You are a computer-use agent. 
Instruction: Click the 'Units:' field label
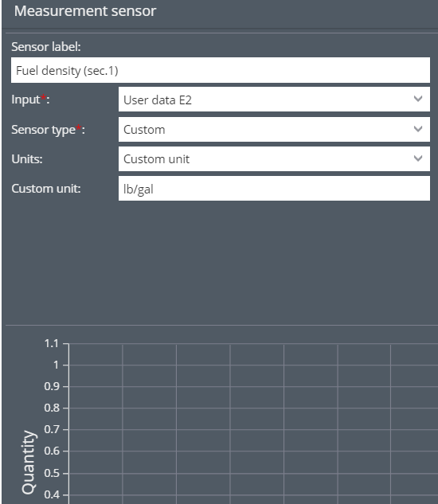27,159
